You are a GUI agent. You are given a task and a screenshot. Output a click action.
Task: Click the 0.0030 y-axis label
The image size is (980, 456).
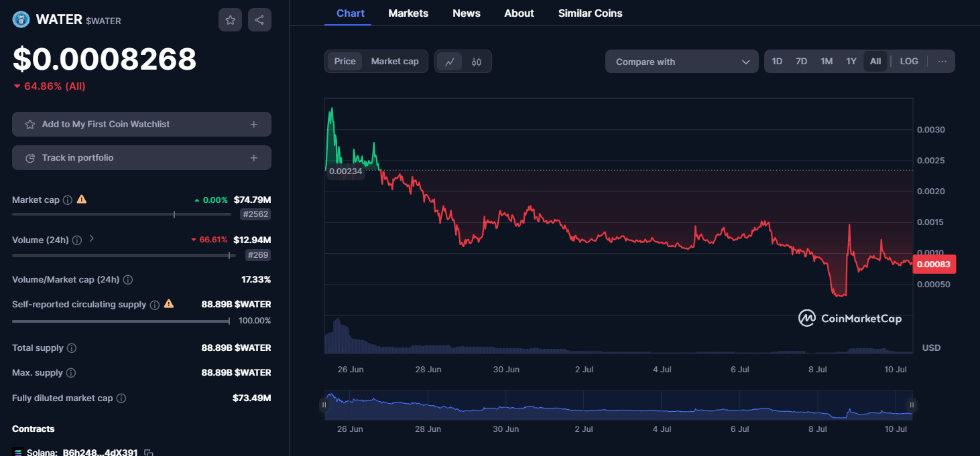click(x=930, y=130)
